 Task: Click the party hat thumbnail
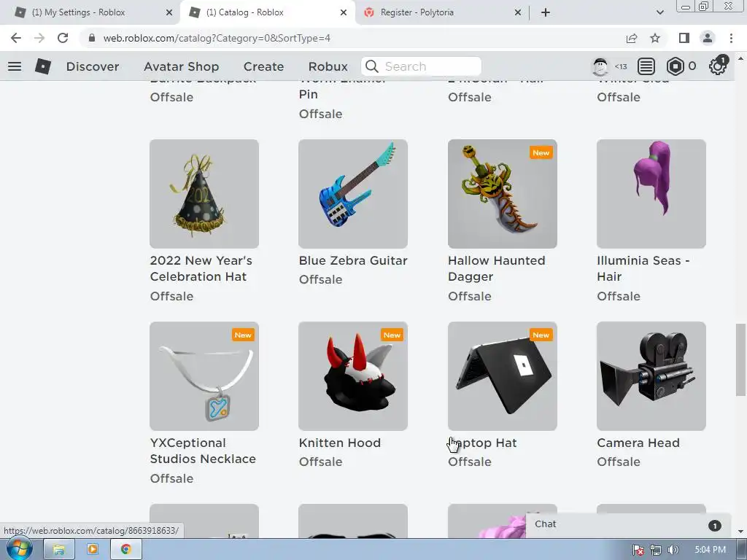pos(204,194)
